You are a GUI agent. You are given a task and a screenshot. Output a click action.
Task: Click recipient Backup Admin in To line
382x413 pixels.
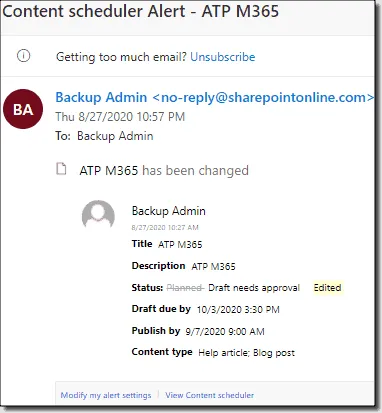click(x=115, y=136)
